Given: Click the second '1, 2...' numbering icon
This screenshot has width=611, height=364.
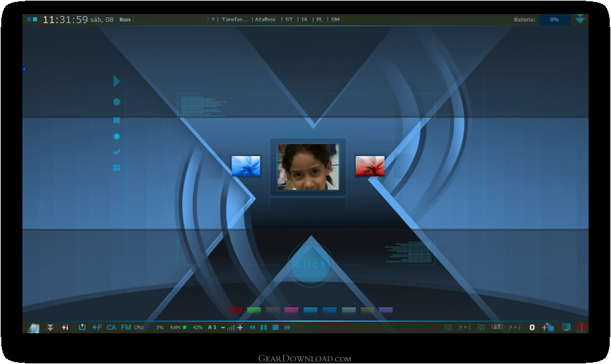Looking at the screenshot, I should [514, 328].
